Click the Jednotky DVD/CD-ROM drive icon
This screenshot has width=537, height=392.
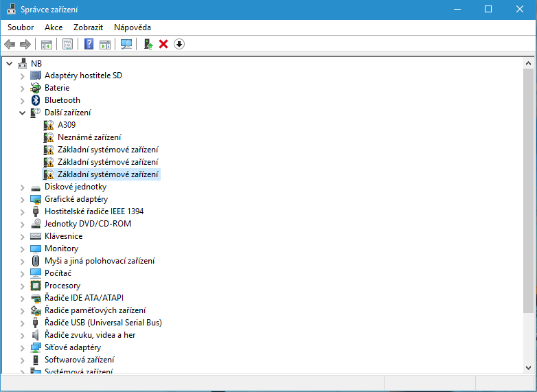pos(36,224)
